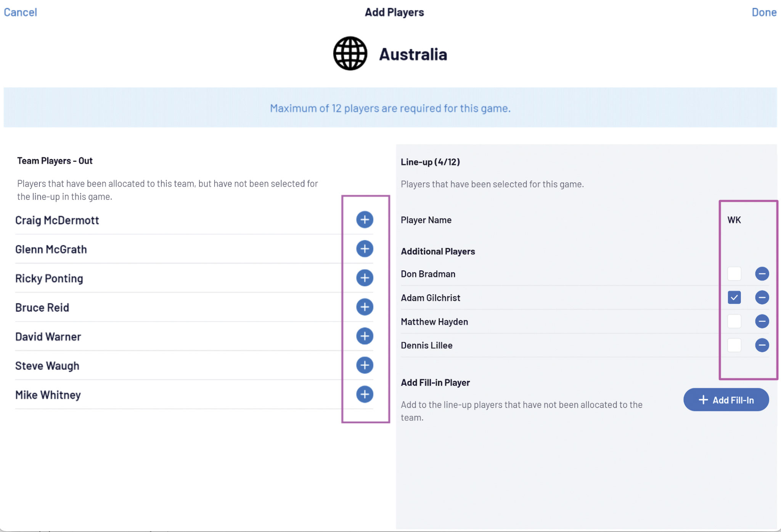Image resolution: width=781 pixels, height=532 pixels.
Task: Remove Adam Gilchrist with minus icon
Action: 762,297
